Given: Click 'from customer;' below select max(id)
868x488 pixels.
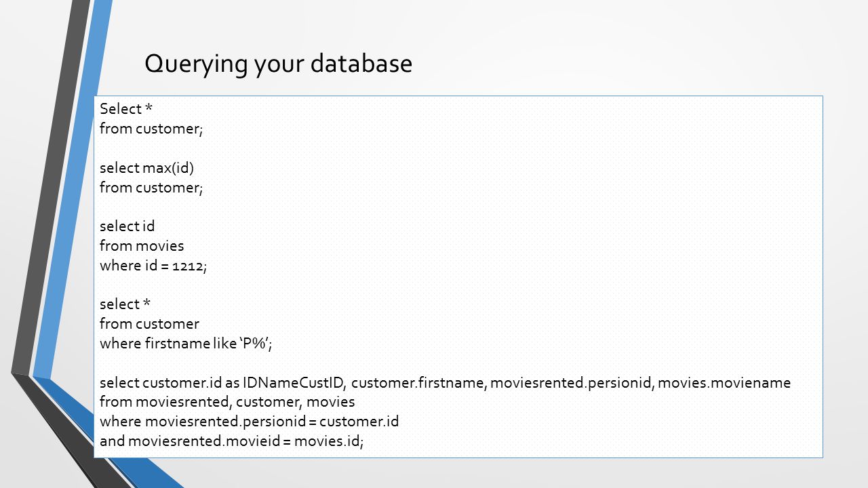Looking at the screenshot, I should coord(151,188).
